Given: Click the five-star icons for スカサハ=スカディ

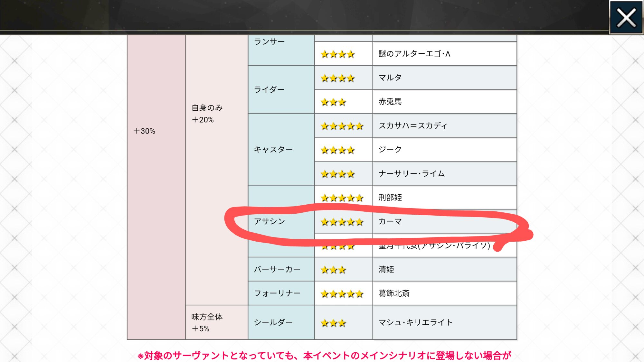Looking at the screenshot, I should coord(342,126).
